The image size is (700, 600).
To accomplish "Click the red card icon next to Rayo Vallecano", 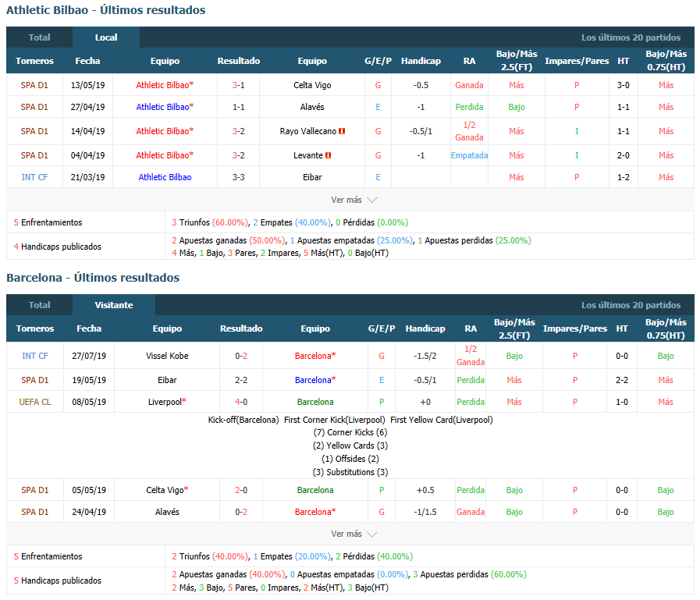I will click(342, 131).
